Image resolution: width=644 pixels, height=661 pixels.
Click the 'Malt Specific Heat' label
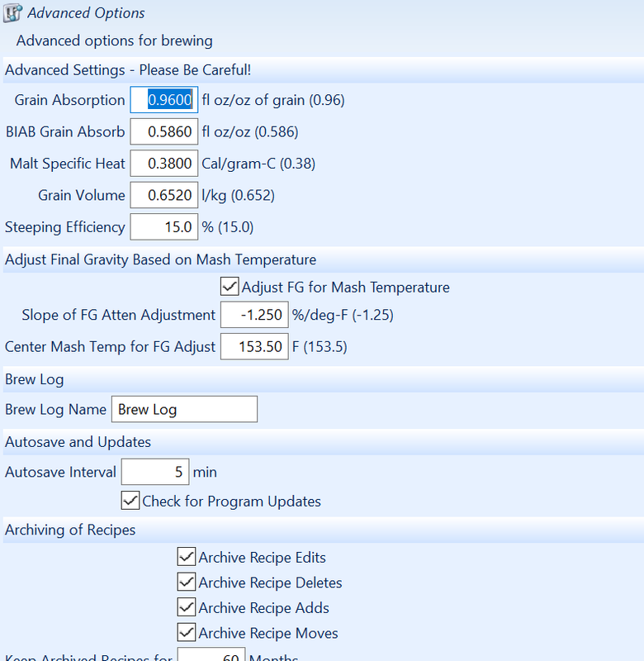pyautogui.click(x=68, y=164)
